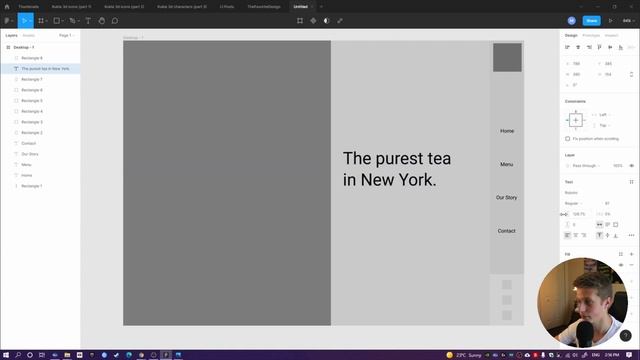The image size is (640, 360).
Task: Select the Hand tool
Action: (x=102, y=20)
